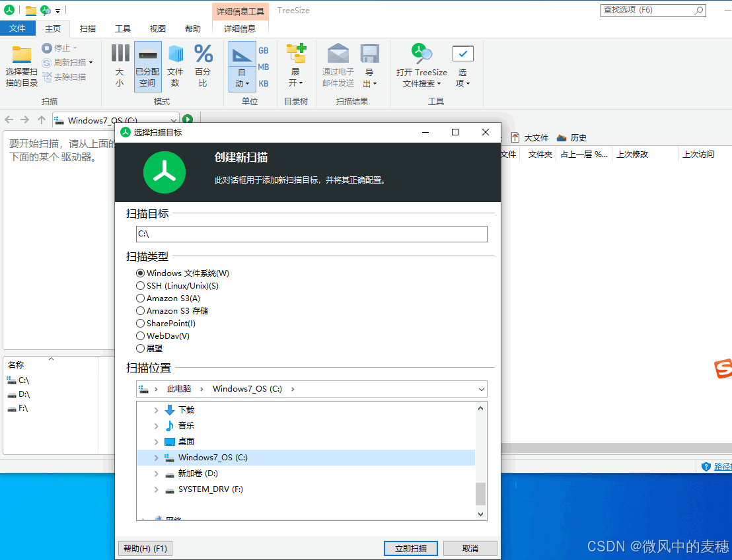732x560 pixels.
Task: Open TreeSize File Search tool
Action: click(x=421, y=66)
